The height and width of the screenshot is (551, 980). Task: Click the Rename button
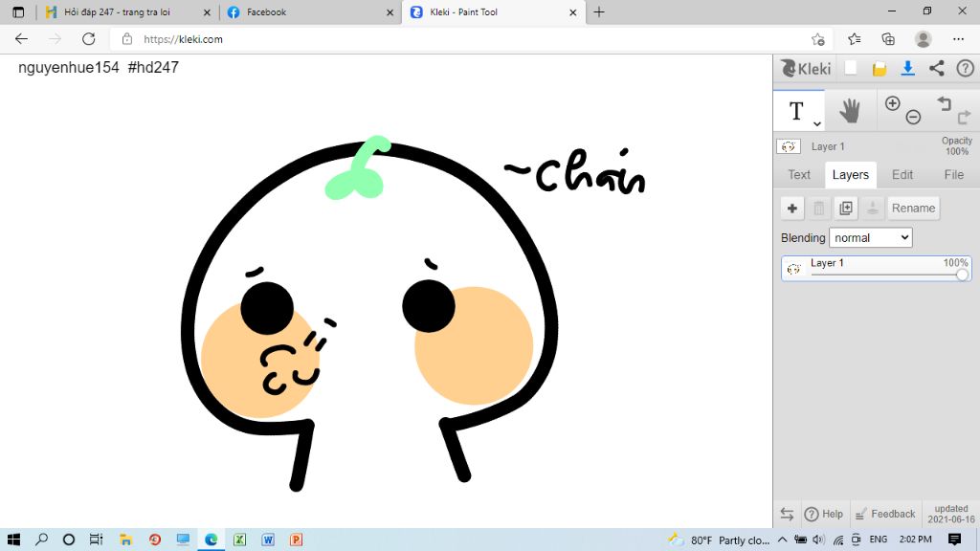[913, 208]
